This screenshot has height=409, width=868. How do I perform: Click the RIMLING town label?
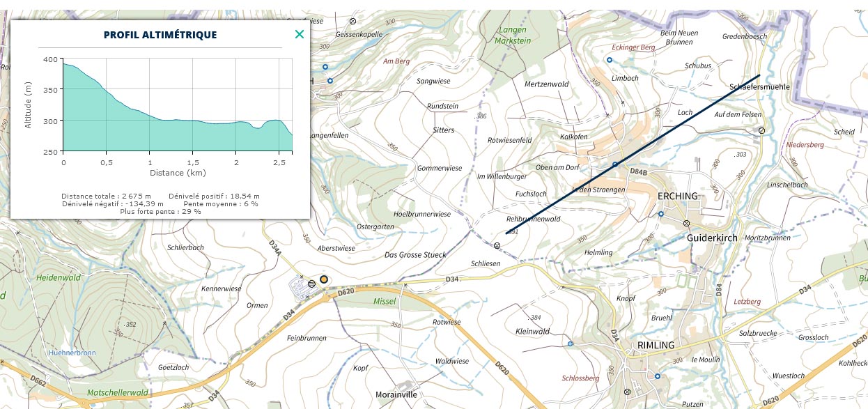pos(656,345)
